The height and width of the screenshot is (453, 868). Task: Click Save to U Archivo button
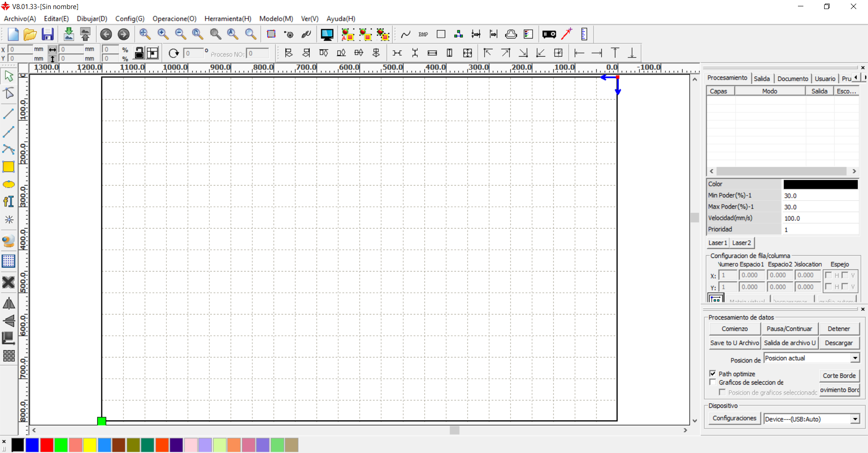pos(735,343)
